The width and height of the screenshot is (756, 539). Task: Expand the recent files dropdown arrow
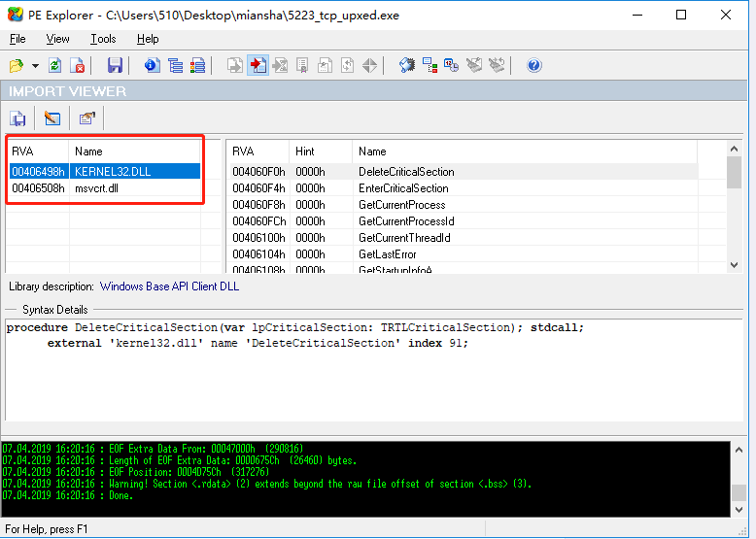pos(35,65)
